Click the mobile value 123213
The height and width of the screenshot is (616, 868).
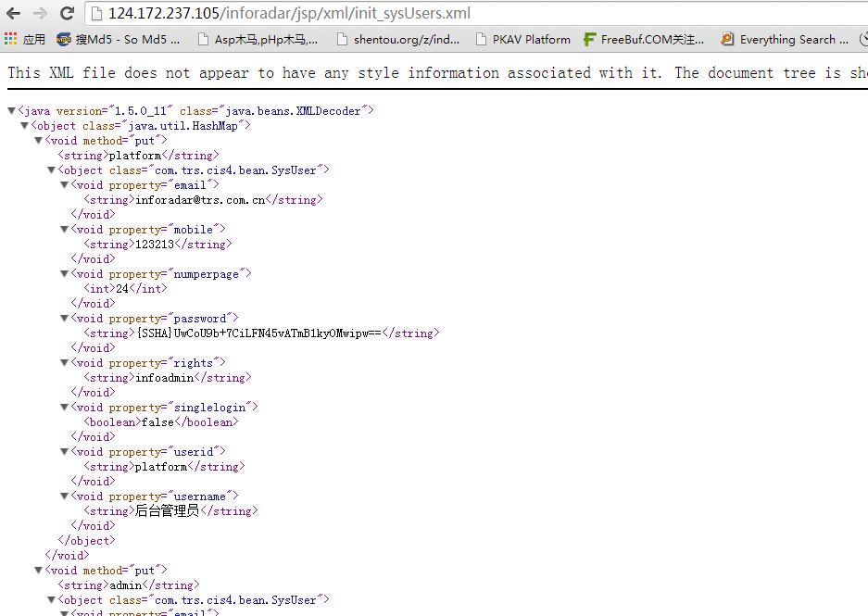click(x=155, y=244)
